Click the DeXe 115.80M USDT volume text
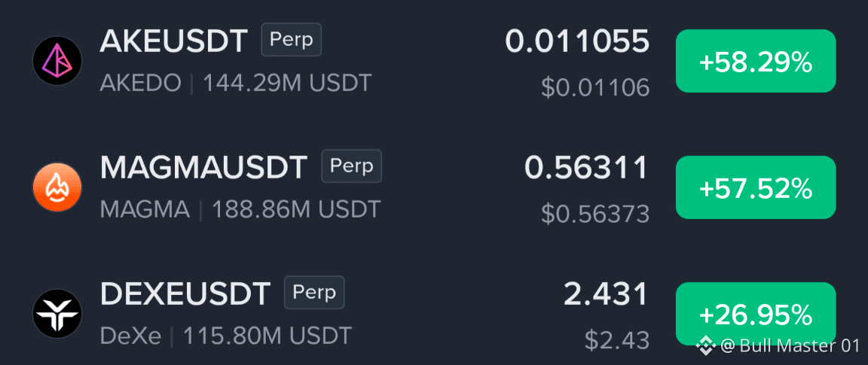The height and width of the screenshot is (365, 868). pos(226,336)
